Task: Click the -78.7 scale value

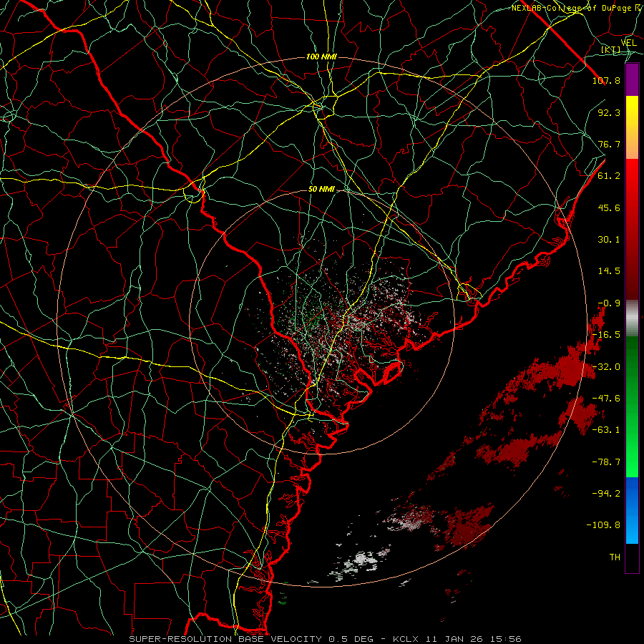Action: 606,462
